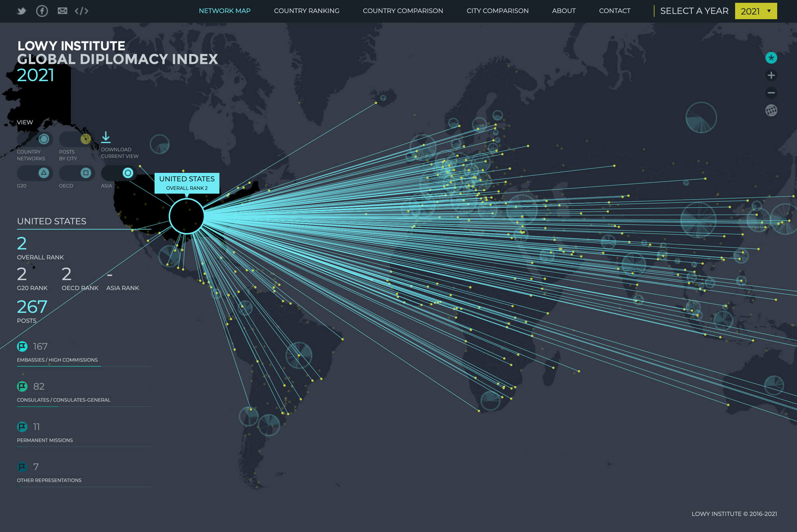Click the Embassies / High Commissions label
797x532 pixels.
click(x=57, y=360)
